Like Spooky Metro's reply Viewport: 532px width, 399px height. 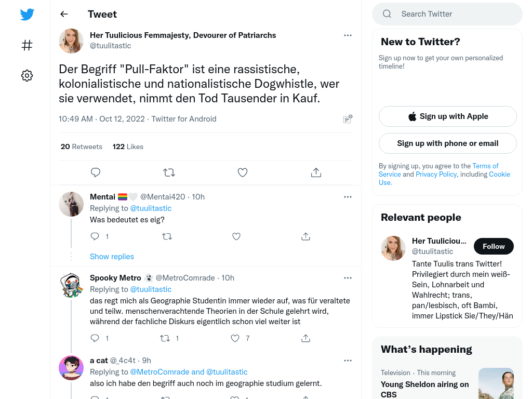tap(235, 338)
